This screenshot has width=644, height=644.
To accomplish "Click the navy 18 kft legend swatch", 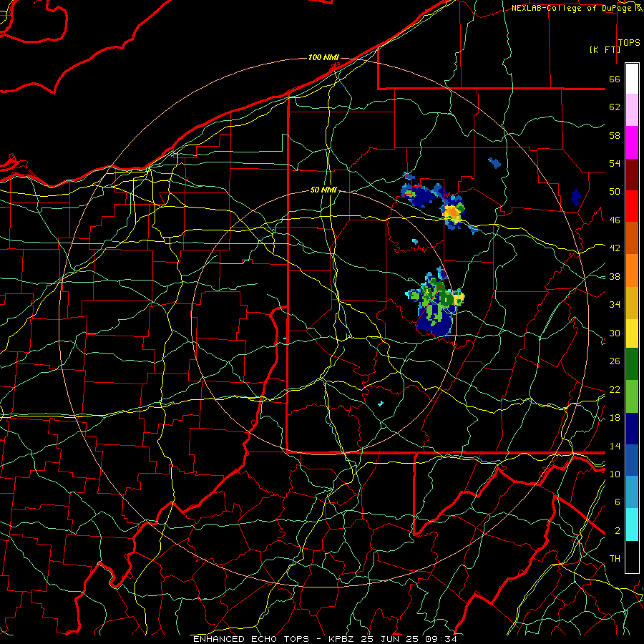I will pyautogui.click(x=632, y=429).
